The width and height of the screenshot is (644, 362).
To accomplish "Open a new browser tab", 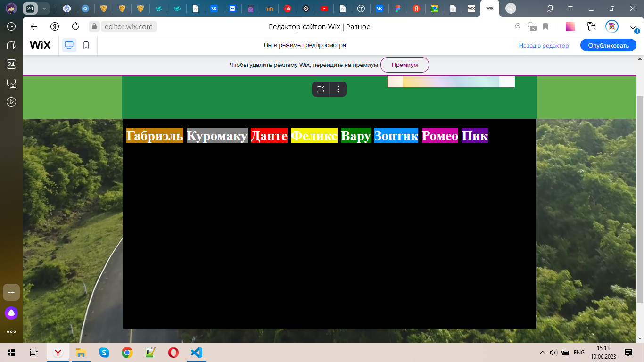I will click(511, 8).
